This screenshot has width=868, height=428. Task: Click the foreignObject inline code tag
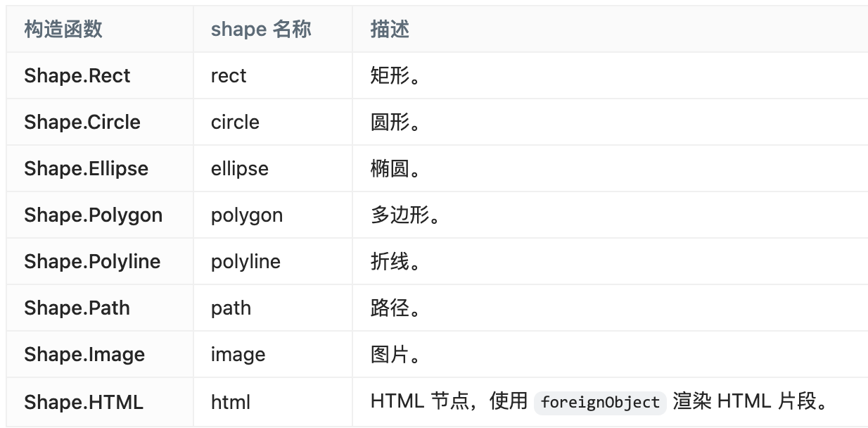pos(600,402)
